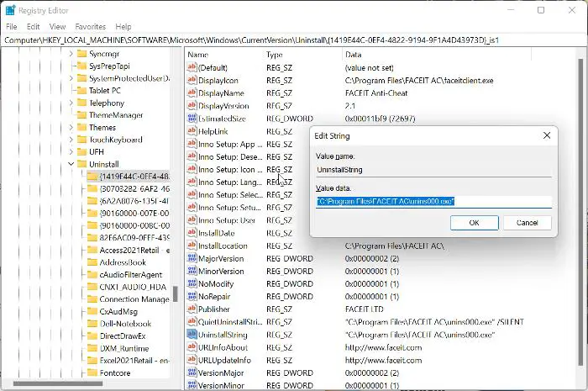Select the Dell-Notebook folder icon
Image resolution: width=588 pixels, height=391 pixels.
click(92, 324)
